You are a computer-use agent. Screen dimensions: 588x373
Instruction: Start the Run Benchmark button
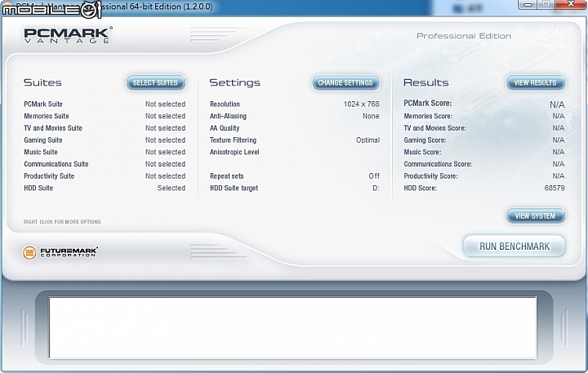coord(514,246)
